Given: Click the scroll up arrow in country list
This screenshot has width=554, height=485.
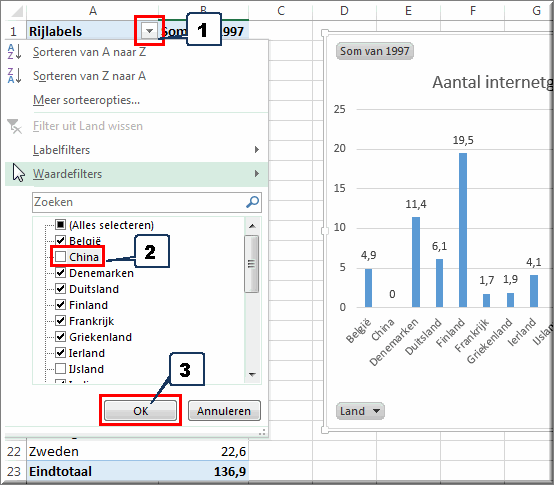Looking at the screenshot, I should [252, 226].
